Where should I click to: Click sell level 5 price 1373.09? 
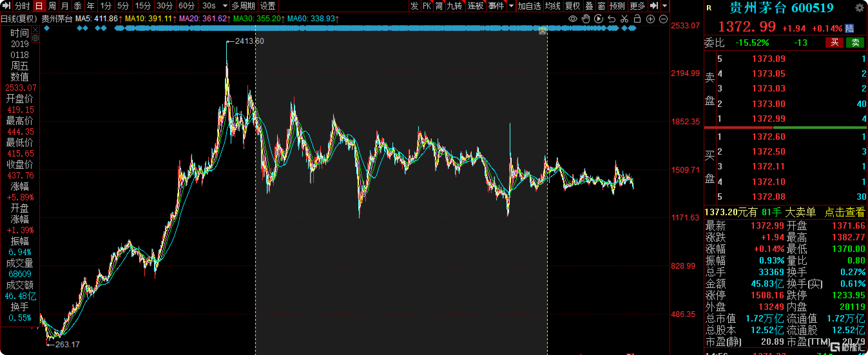[768, 59]
